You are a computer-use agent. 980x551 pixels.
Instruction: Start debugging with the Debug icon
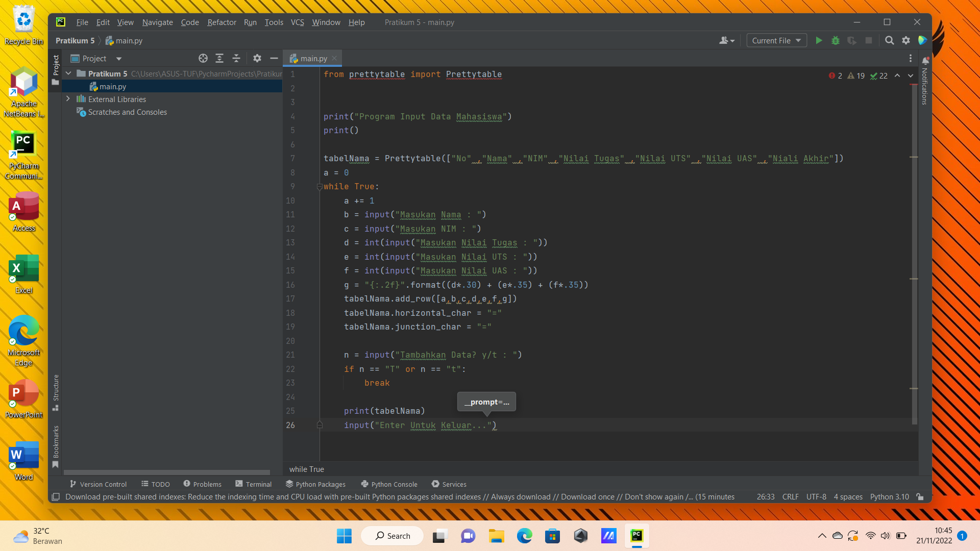[836, 40]
